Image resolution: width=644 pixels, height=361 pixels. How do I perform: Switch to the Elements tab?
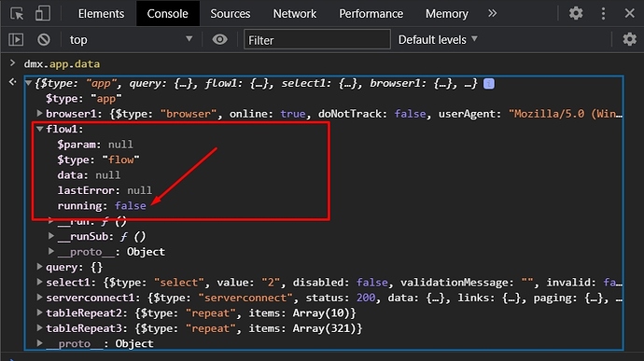tap(101, 14)
